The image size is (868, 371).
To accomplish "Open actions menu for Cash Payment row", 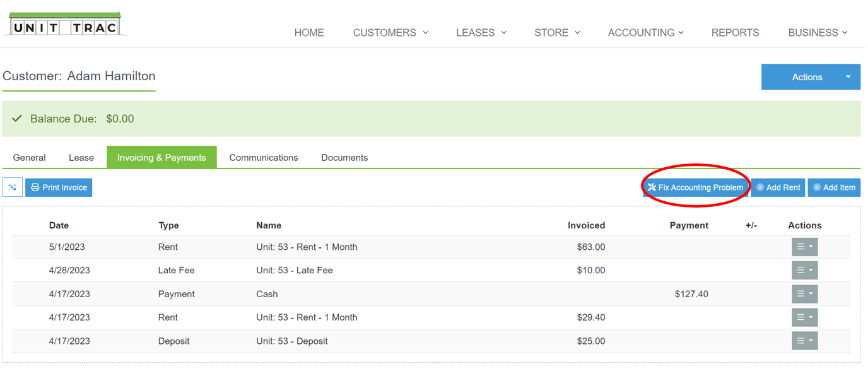I will pos(805,293).
